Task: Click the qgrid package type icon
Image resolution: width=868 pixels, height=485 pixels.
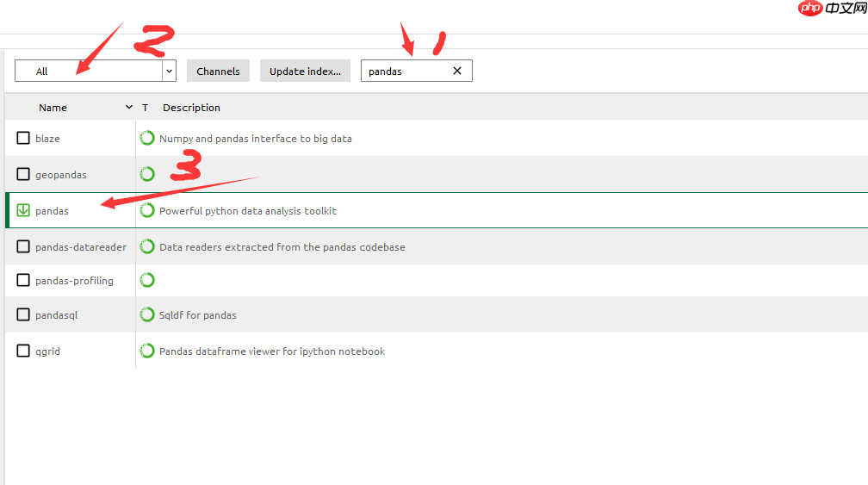Action: 147,351
